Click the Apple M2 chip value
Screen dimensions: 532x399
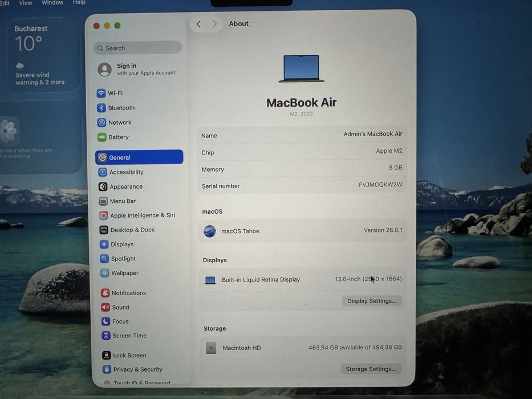[x=389, y=151]
